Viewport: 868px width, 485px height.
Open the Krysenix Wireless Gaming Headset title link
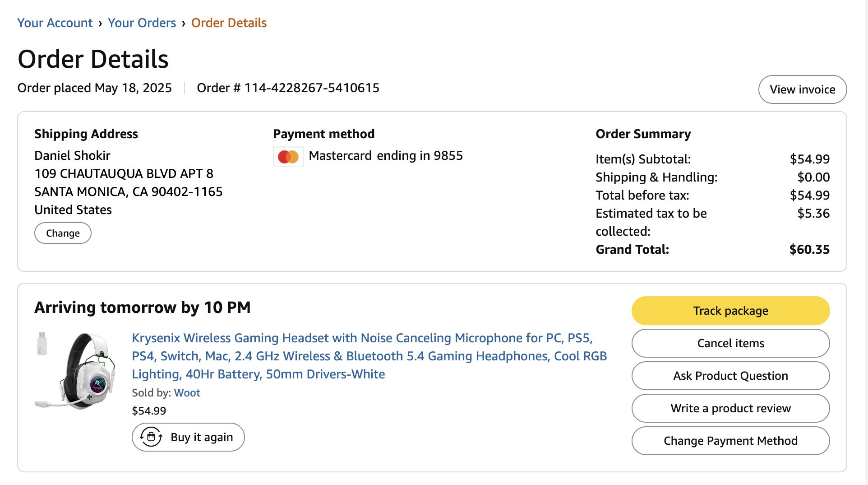pyautogui.click(x=369, y=356)
